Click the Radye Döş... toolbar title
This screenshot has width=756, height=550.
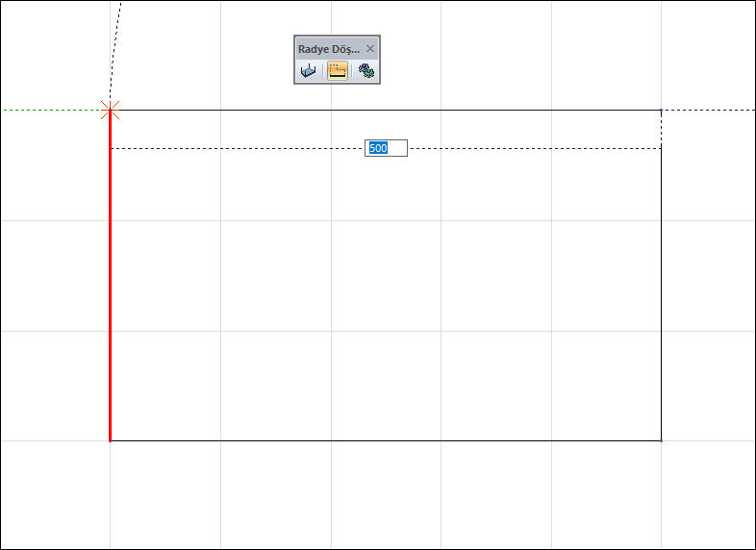(329, 49)
